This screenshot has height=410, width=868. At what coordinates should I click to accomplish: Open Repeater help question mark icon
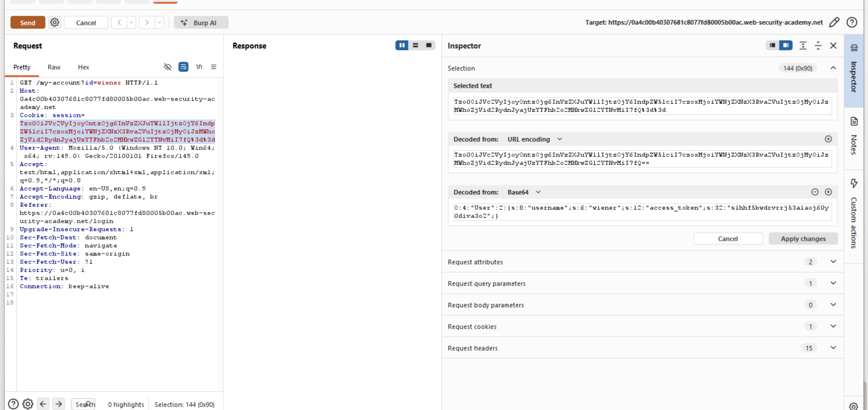point(852,22)
